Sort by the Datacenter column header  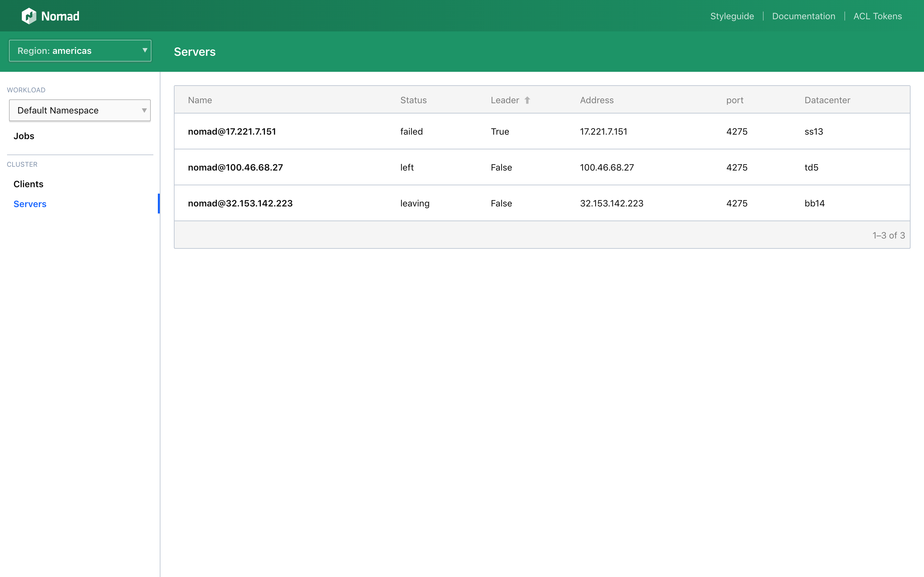(827, 100)
